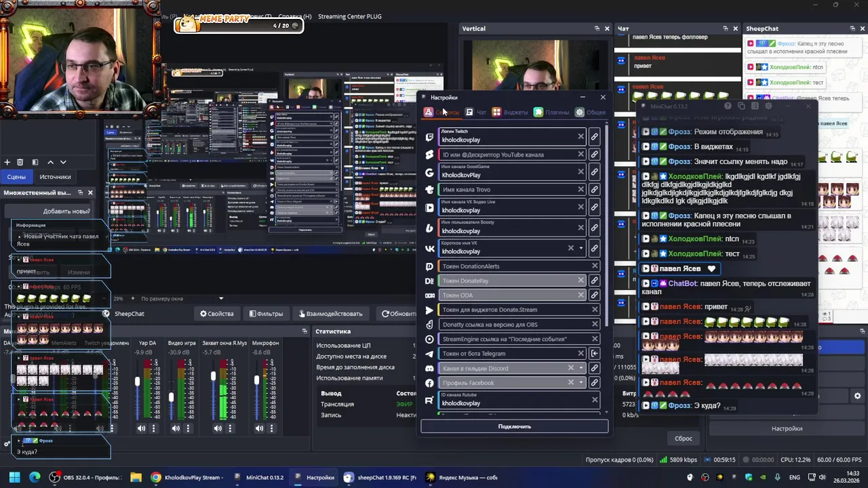
Task: Mute the Микрофон audio channel
Action: 259,428
